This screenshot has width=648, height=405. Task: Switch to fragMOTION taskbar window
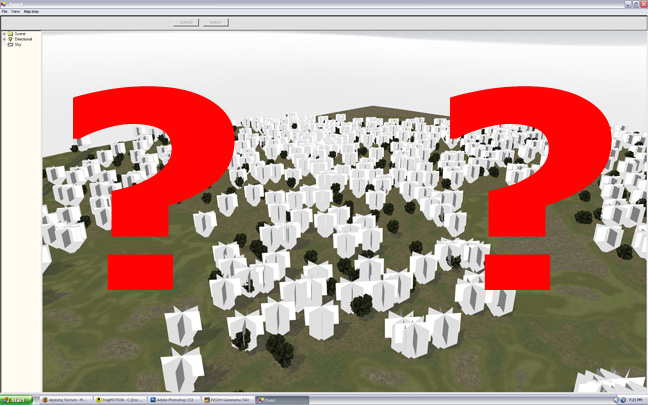(120, 400)
